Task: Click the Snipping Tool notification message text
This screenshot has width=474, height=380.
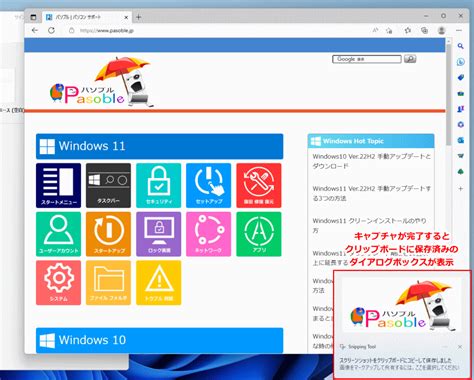Action: point(400,364)
